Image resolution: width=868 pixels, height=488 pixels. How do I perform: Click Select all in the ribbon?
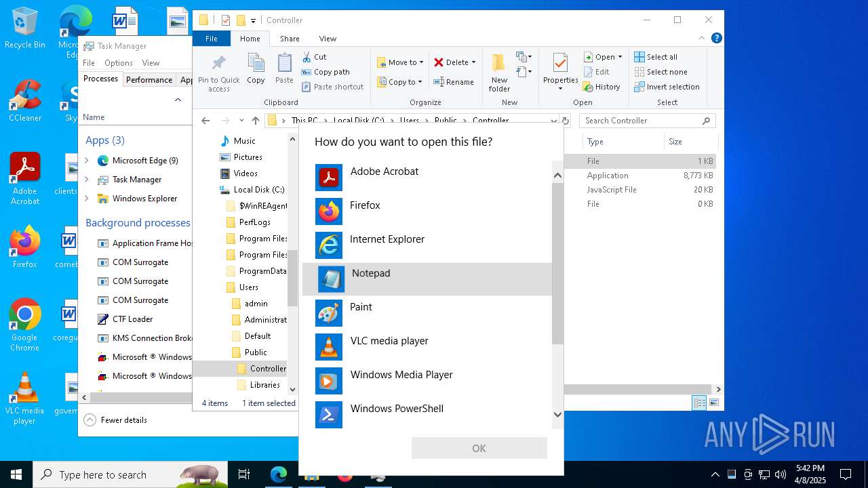(x=656, y=57)
